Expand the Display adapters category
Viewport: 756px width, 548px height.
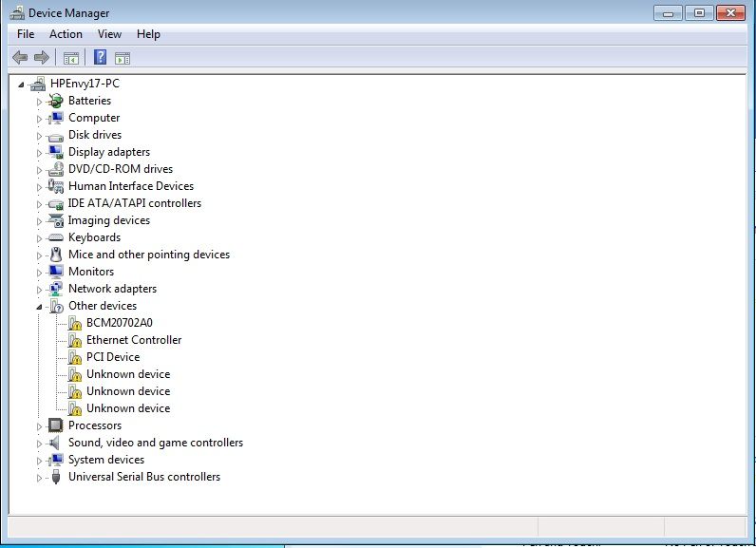coord(40,152)
